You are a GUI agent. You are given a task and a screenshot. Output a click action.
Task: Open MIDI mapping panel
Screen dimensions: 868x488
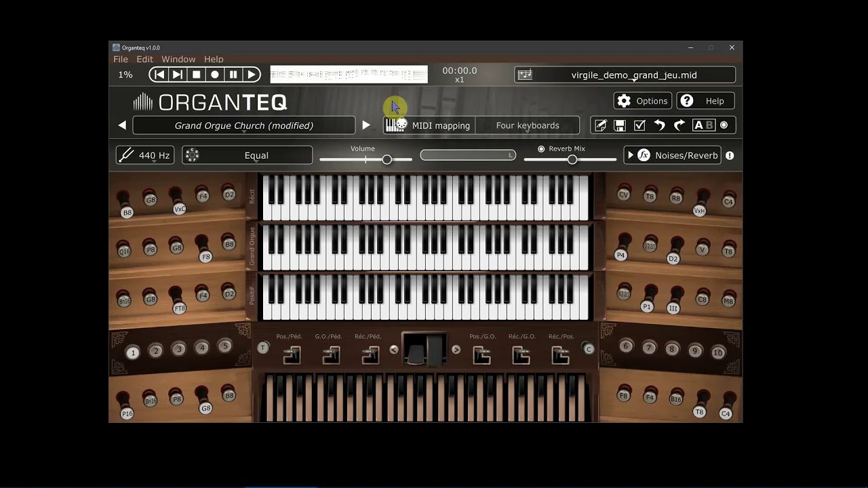point(429,125)
